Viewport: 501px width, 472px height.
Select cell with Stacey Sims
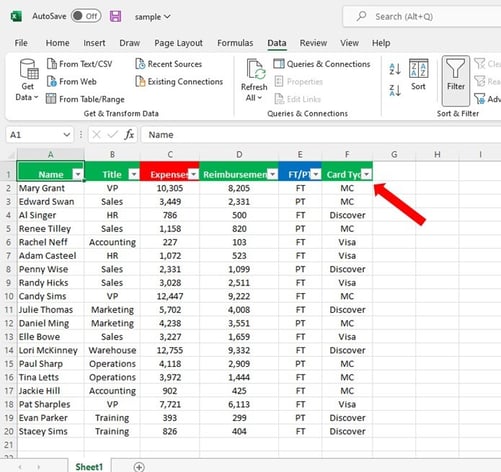point(50,431)
